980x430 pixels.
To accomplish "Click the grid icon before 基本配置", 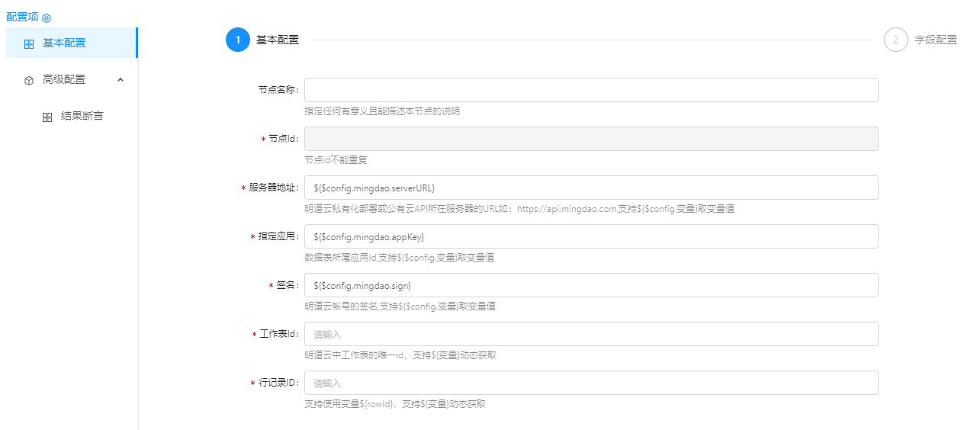I will (29, 43).
